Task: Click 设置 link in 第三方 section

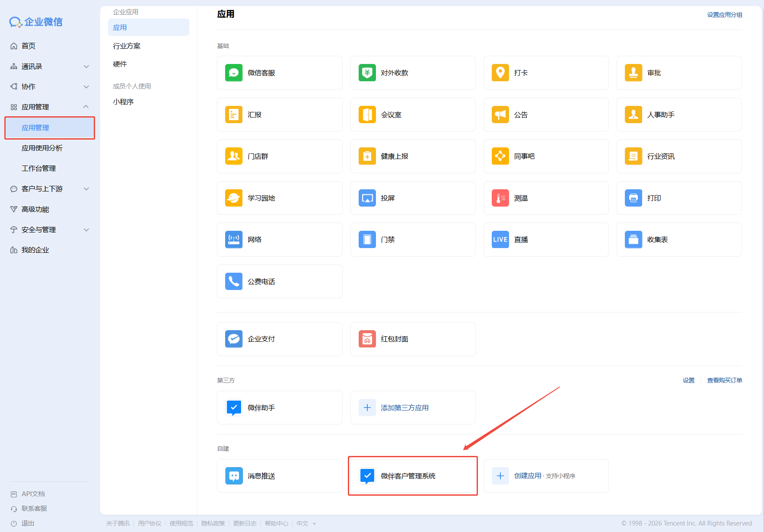Action: [x=688, y=380]
